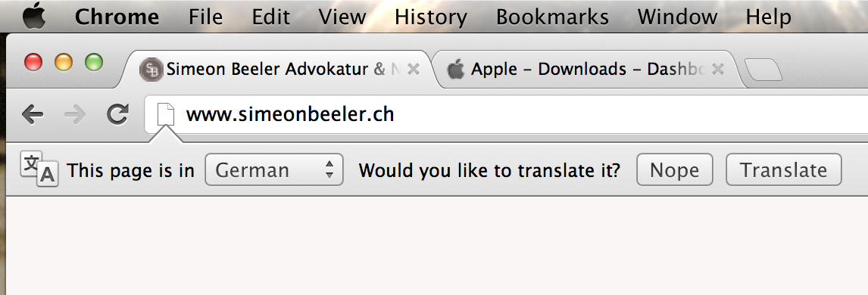Expand the German language dropdown
This screenshot has height=295, width=868.
(x=274, y=169)
